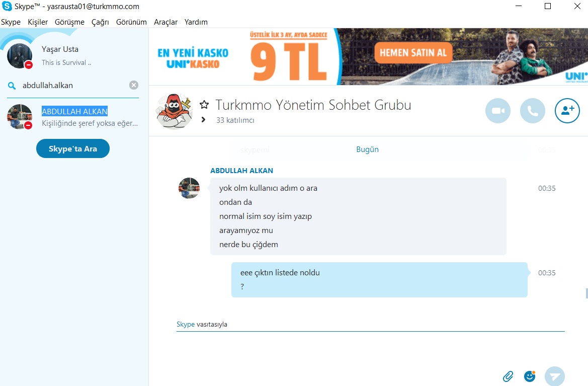The width and height of the screenshot is (588, 386).
Task: Start a video call with the group
Action: pos(497,111)
